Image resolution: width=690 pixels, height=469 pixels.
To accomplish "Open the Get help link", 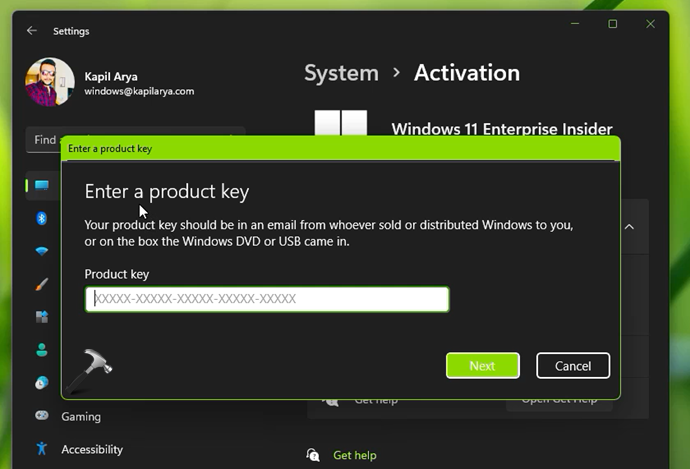I will (355, 455).
